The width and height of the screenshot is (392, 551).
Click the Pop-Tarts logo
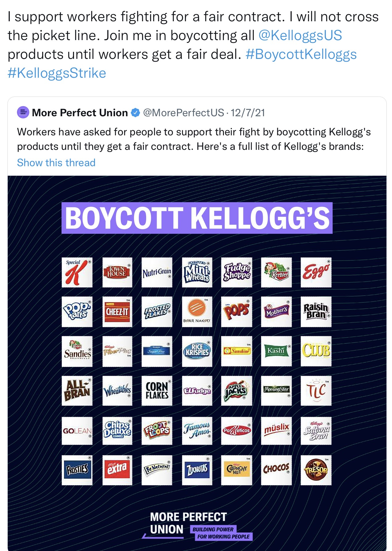(77, 311)
